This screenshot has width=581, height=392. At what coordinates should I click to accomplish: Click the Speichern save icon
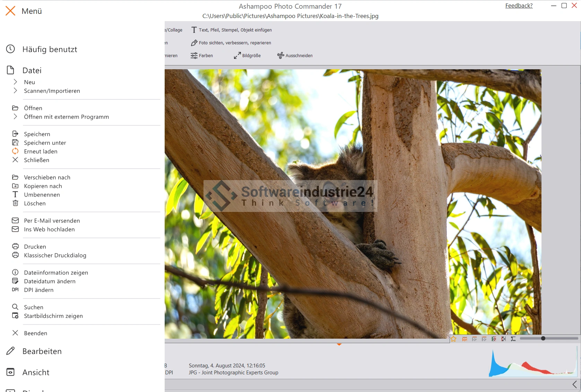[15, 134]
